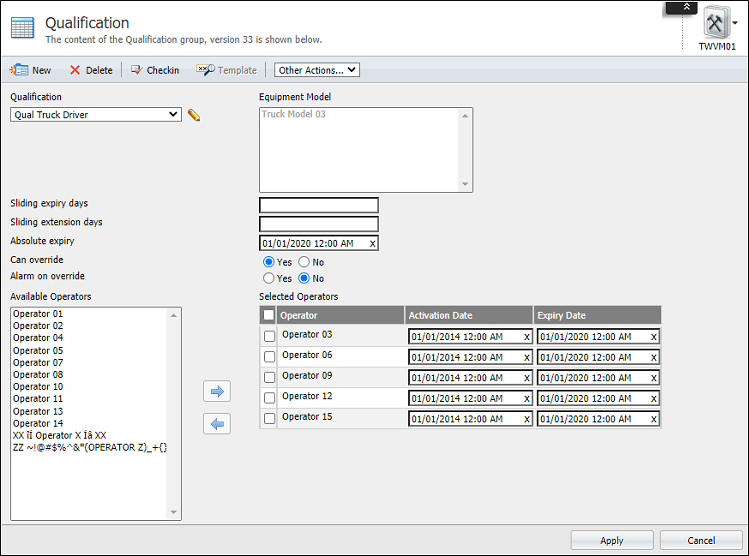
Task: Clear Operator 06 expiry date X
Action: click(x=654, y=357)
